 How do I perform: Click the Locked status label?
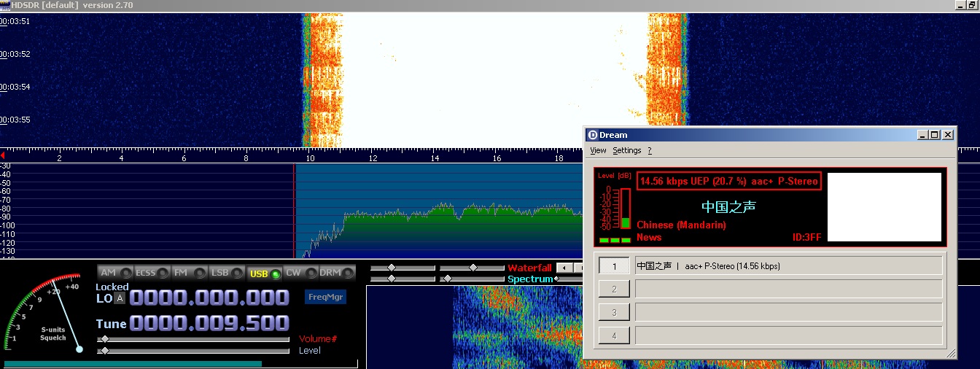click(112, 287)
